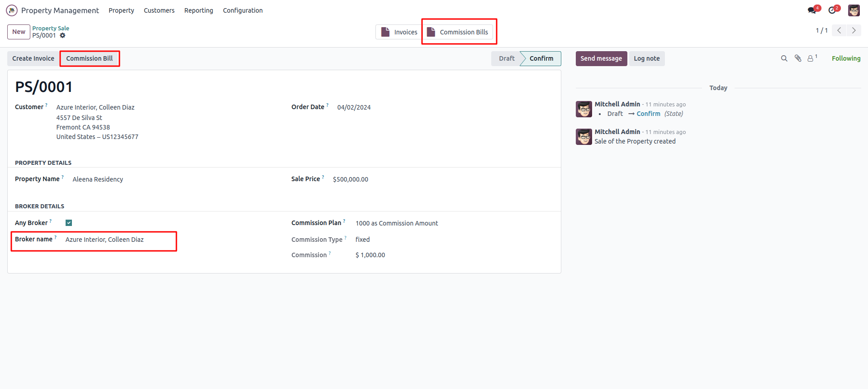This screenshot has height=389, width=868.
Task: Toggle the Any Broker checkbox
Action: pyautogui.click(x=69, y=223)
